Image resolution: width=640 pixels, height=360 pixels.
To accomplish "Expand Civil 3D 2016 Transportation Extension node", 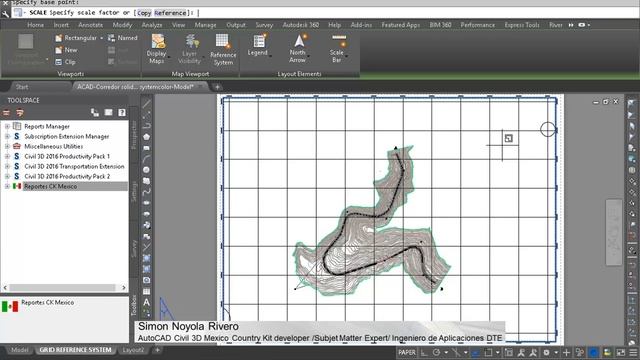I will 7,166.
